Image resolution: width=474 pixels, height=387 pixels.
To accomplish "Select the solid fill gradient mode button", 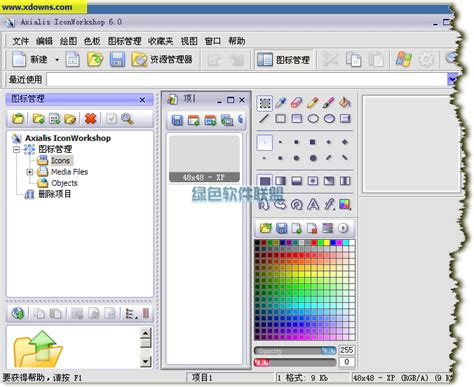I will (265, 181).
